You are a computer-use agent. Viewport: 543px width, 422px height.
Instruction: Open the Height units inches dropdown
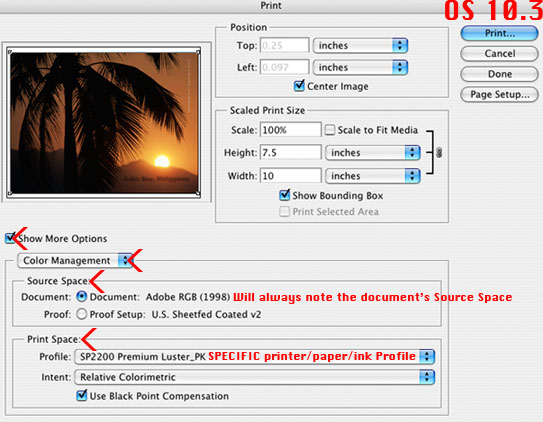pos(373,153)
